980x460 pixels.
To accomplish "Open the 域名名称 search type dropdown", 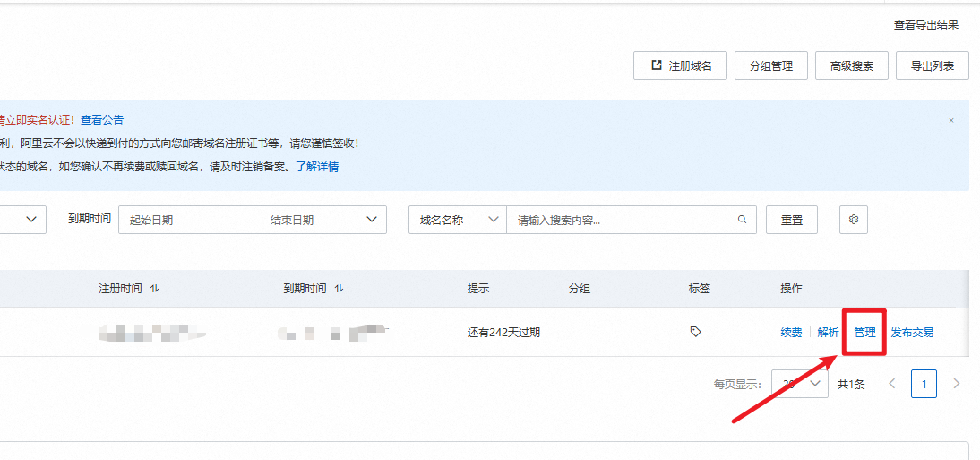I will [457, 220].
